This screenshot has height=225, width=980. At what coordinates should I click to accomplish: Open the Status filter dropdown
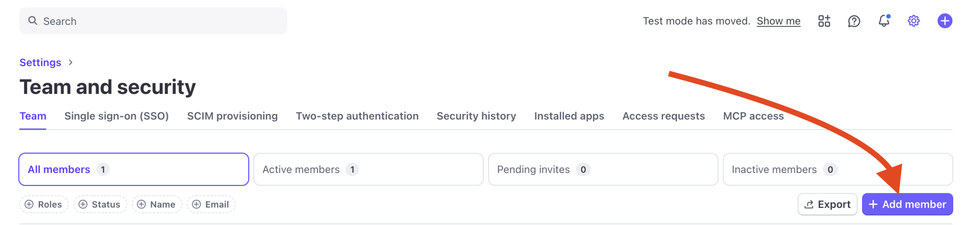pyautogui.click(x=100, y=204)
